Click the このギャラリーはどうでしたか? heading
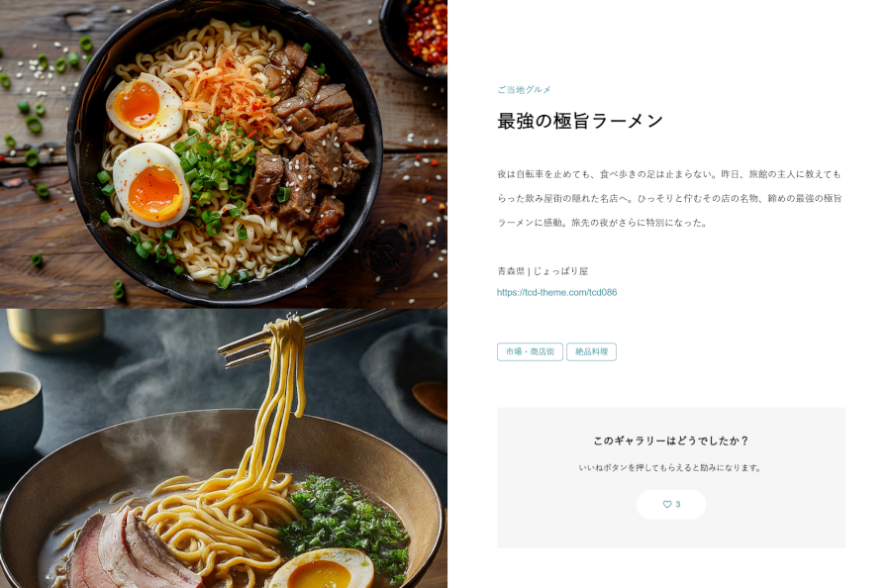The width and height of the screenshot is (891, 588). [x=671, y=441]
